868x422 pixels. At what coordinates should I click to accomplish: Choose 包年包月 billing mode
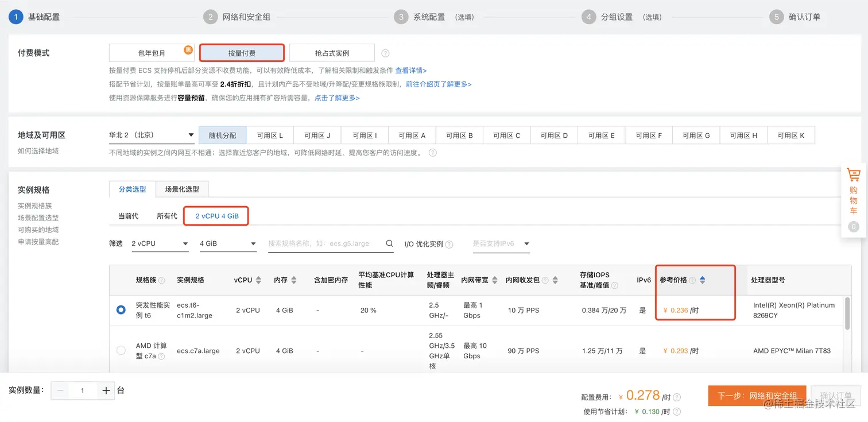(152, 53)
